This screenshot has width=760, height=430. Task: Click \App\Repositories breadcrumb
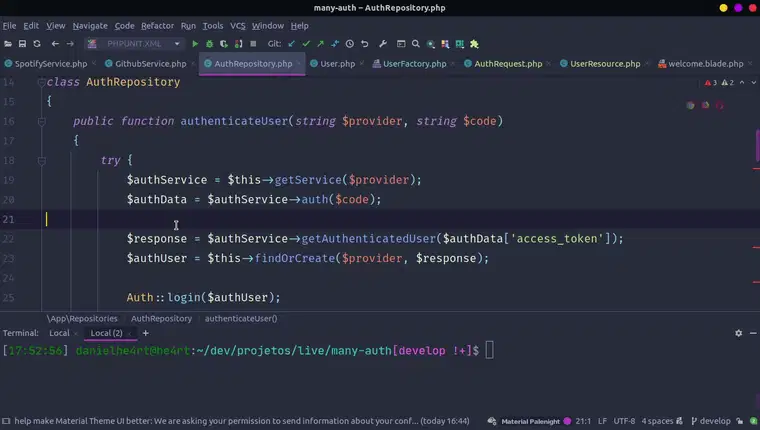(82, 319)
